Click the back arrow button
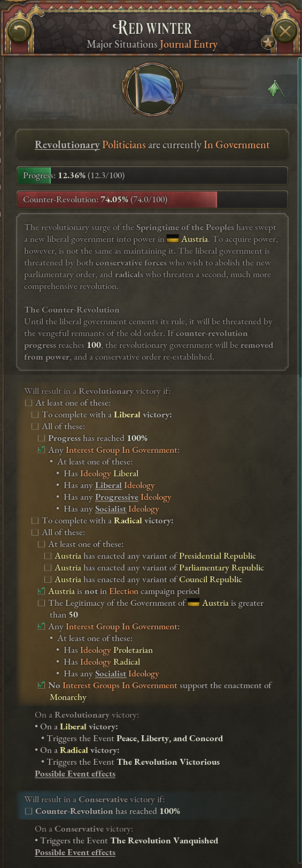 19,32
